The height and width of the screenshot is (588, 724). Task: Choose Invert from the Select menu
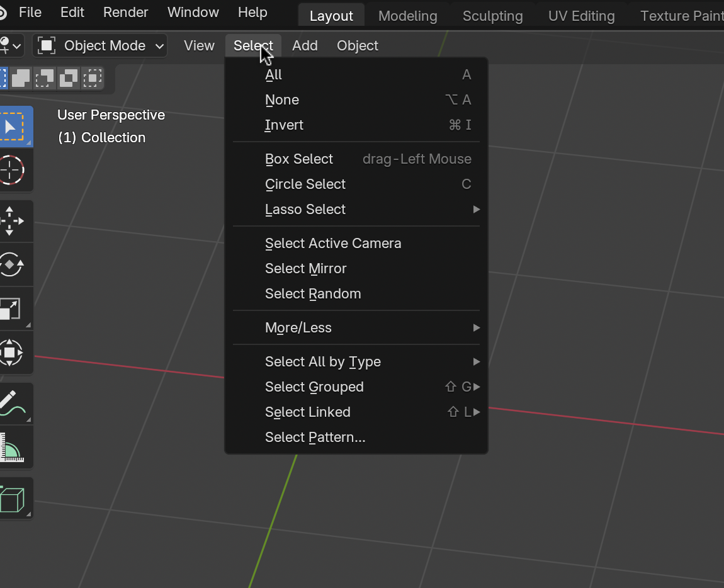point(356,125)
